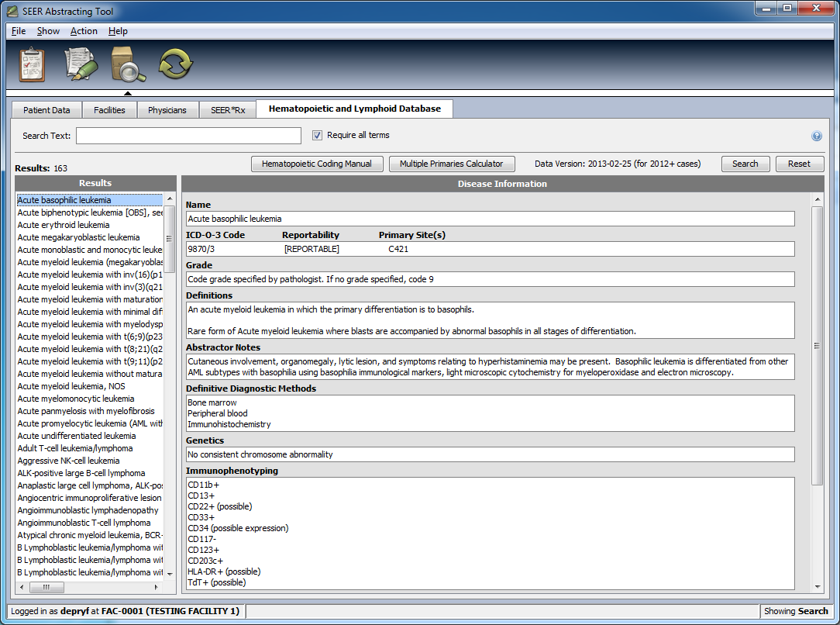Select Acute myeloid leukemia with t(6;9) result
This screenshot has height=625, width=840.
[x=89, y=336]
